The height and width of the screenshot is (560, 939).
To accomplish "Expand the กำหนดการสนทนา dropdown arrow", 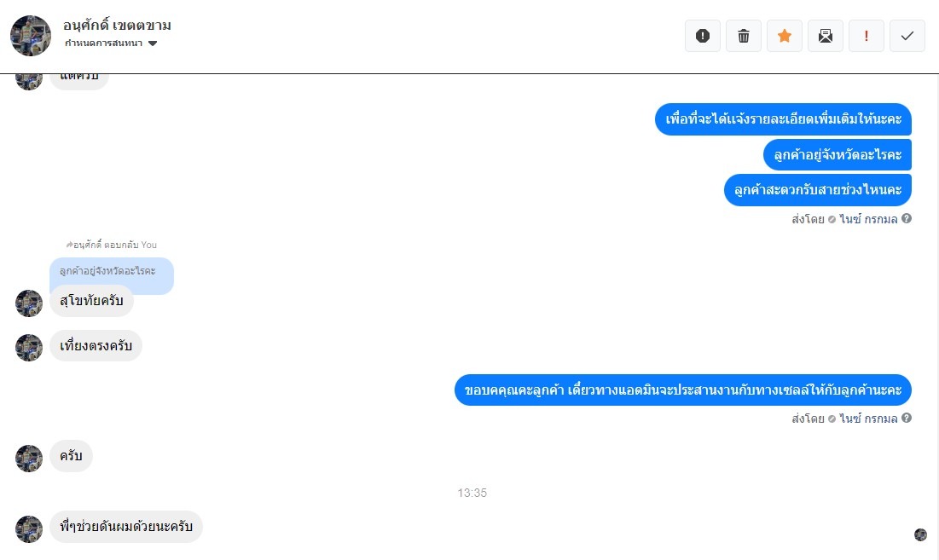I will pos(153,43).
